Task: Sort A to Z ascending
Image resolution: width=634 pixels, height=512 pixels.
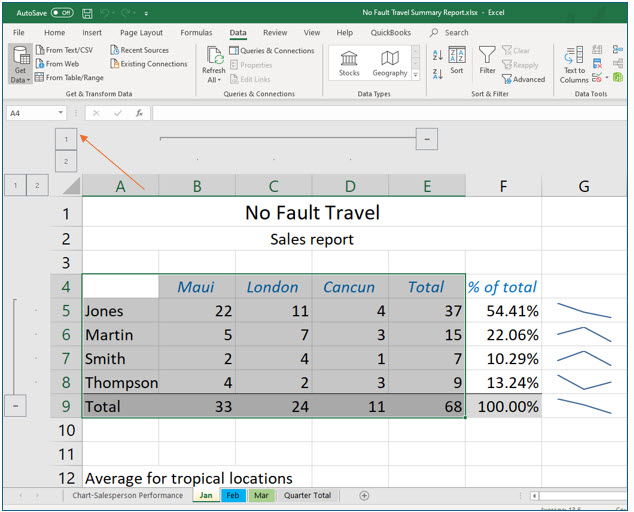Action: click(x=437, y=55)
